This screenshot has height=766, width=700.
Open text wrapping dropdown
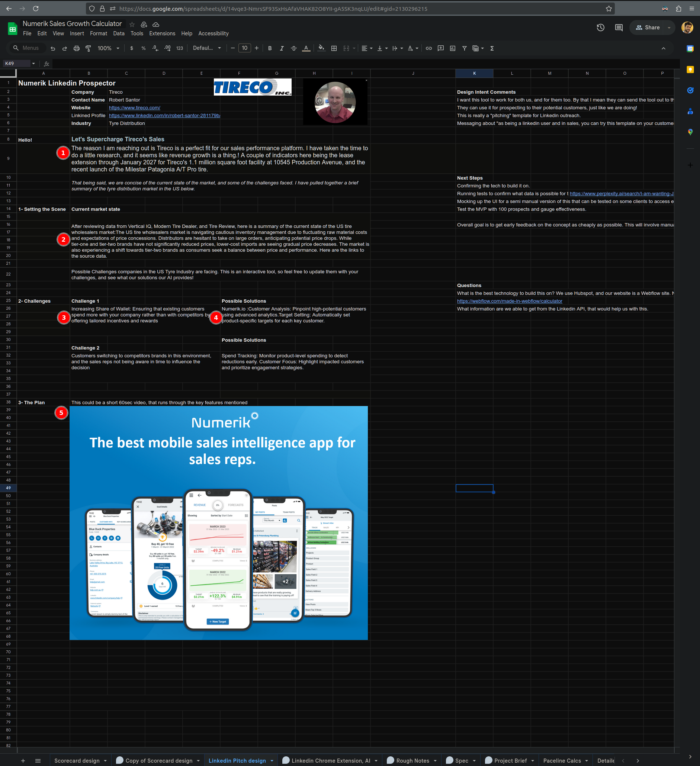tap(398, 48)
